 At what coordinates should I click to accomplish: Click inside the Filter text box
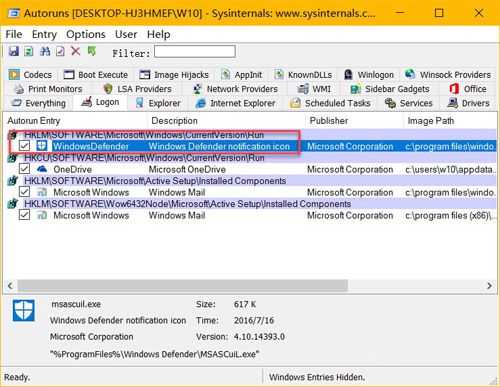195,52
